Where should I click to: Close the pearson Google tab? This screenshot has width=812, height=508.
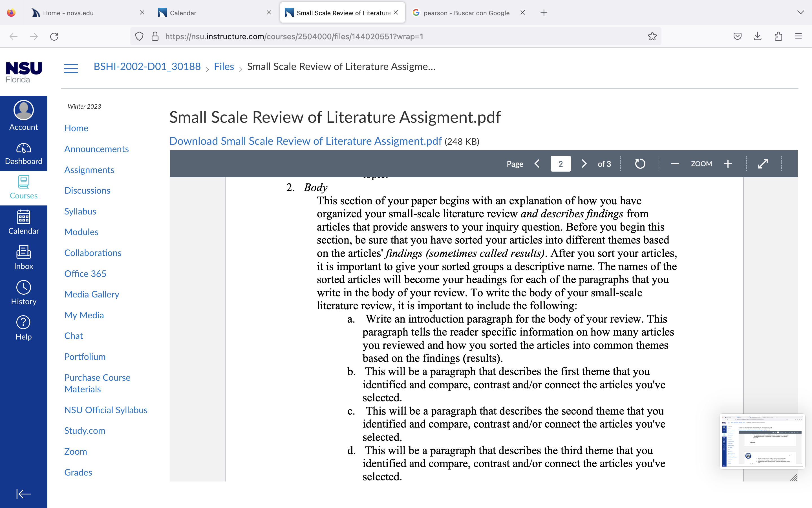522,13
